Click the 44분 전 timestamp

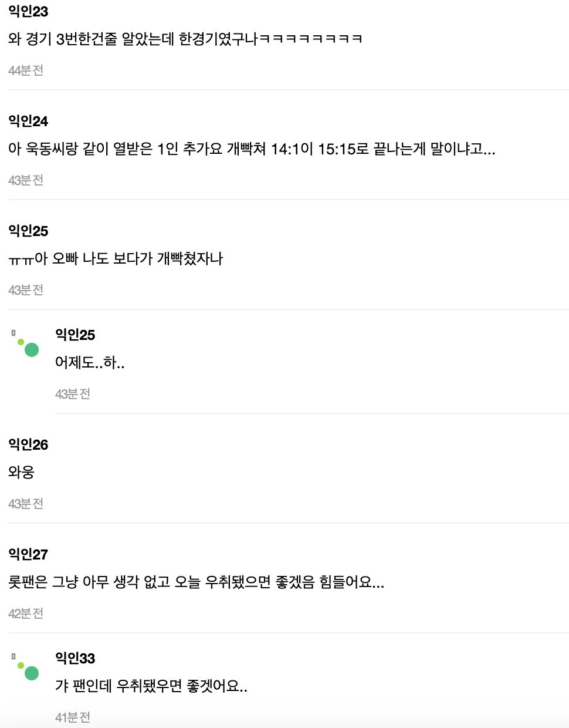(26, 70)
